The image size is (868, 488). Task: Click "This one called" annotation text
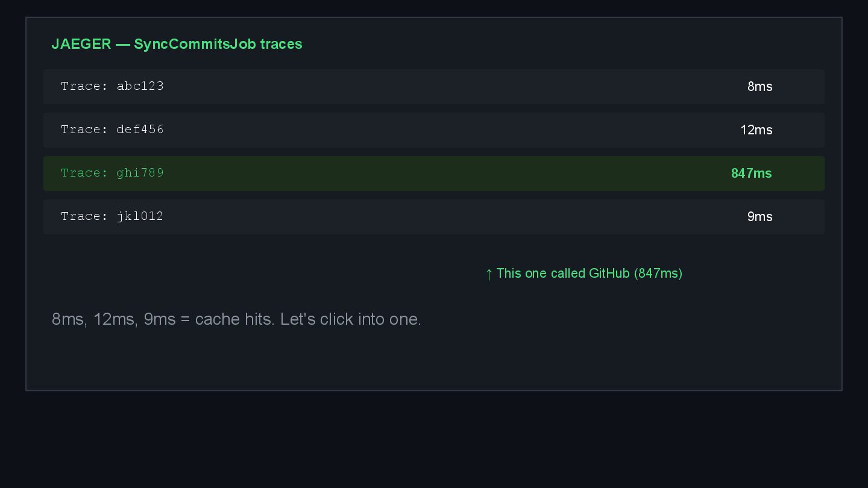tap(540, 274)
